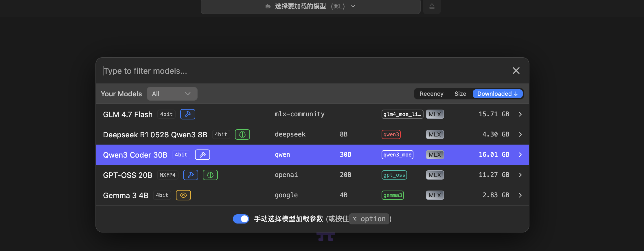Screen dimensions: 644x251
Task: Click the tool-use hammer icon on GLM 4.7 Flash
Action: (x=187, y=114)
